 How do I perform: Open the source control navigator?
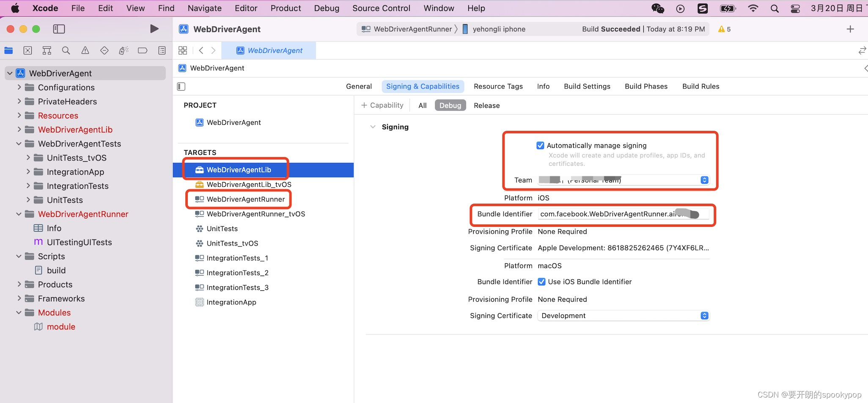pos(27,50)
